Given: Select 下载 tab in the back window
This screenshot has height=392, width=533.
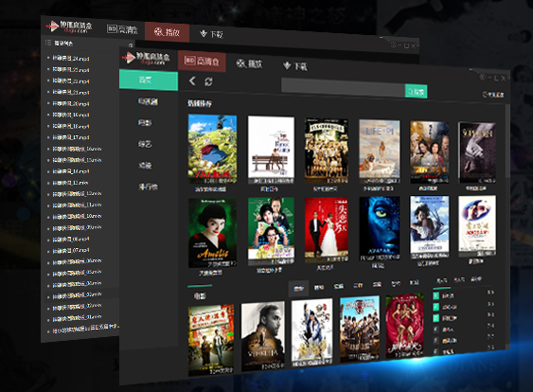Looking at the screenshot, I should (x=211, y=34).
